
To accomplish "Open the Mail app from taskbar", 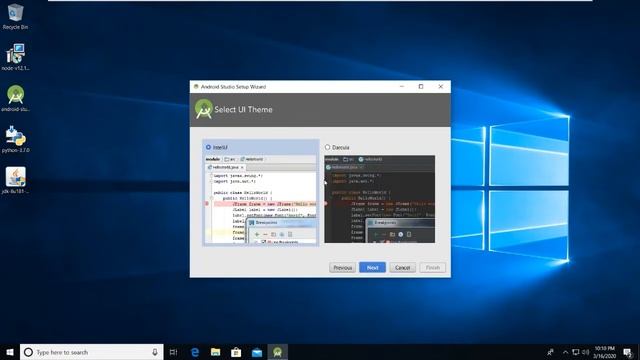I will click(257, 352).
